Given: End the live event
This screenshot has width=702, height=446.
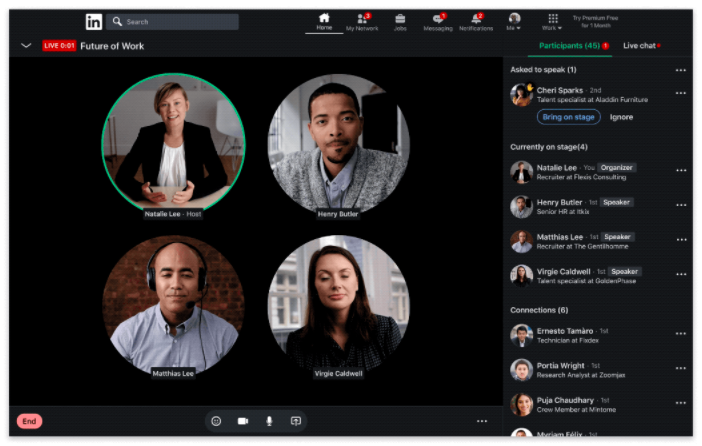Looking at the screenshot, I should pos(29,421).
